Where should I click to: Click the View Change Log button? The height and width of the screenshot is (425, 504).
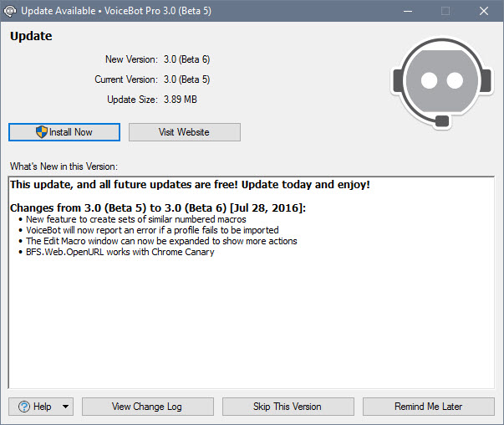(x=148, y=407)
